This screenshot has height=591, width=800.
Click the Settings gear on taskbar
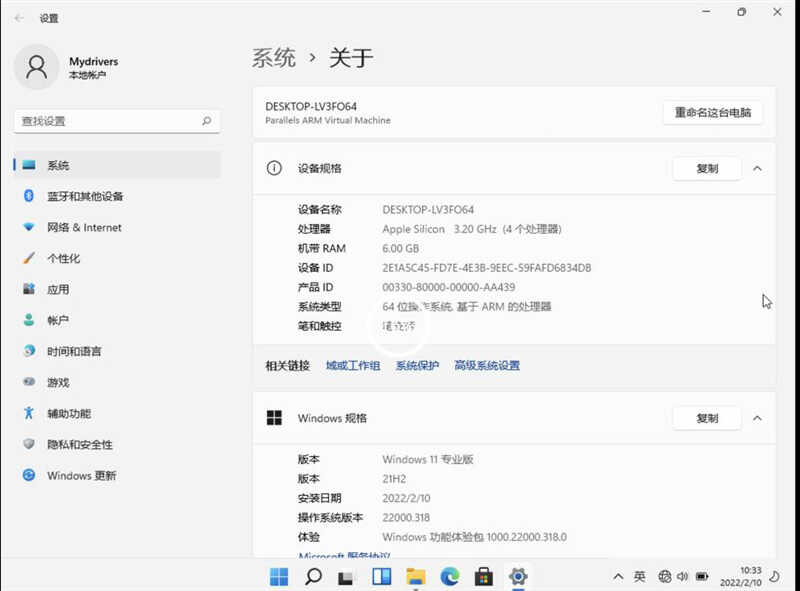click(x=518, y=577)
